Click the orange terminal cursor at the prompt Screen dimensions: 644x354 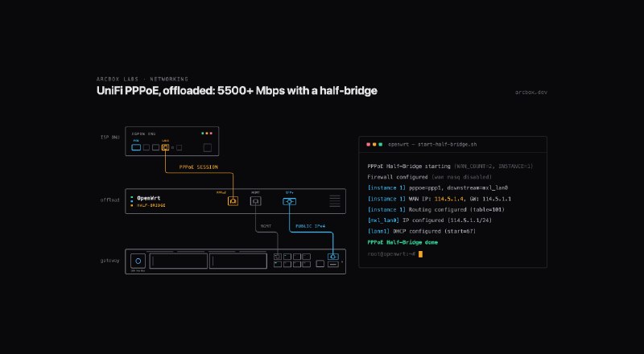(420, 253)
